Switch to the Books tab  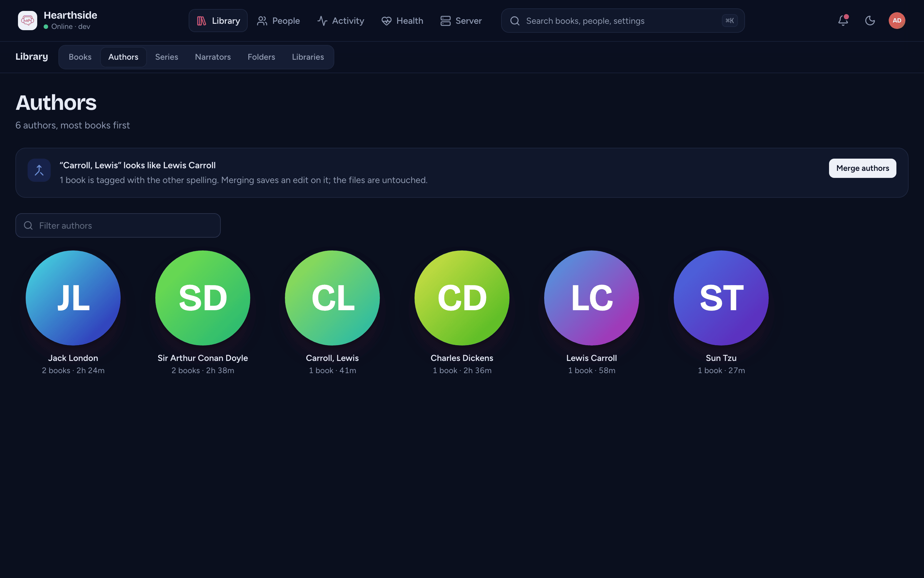(x=80, y=57)
